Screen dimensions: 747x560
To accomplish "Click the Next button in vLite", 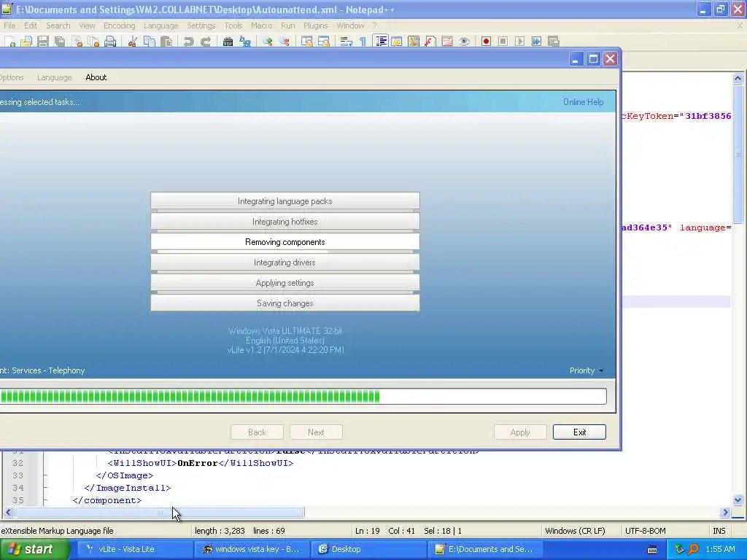I will click(316, 432).
